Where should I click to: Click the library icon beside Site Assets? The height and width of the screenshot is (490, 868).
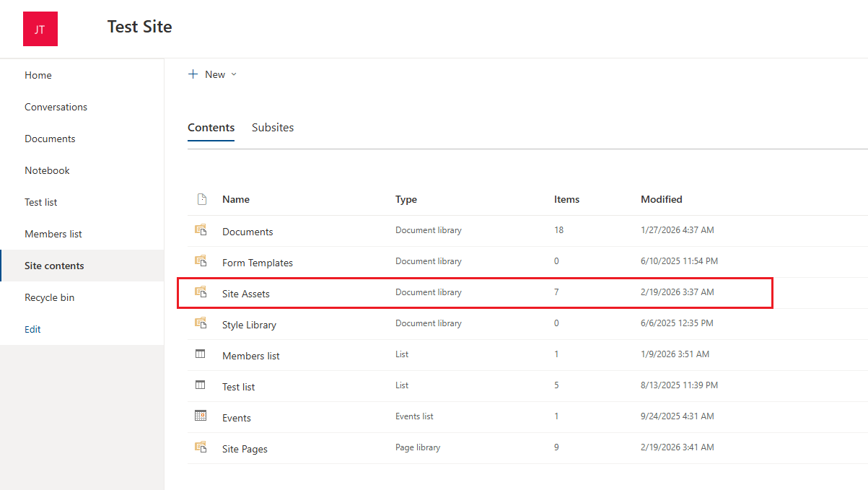click(201, 292)
